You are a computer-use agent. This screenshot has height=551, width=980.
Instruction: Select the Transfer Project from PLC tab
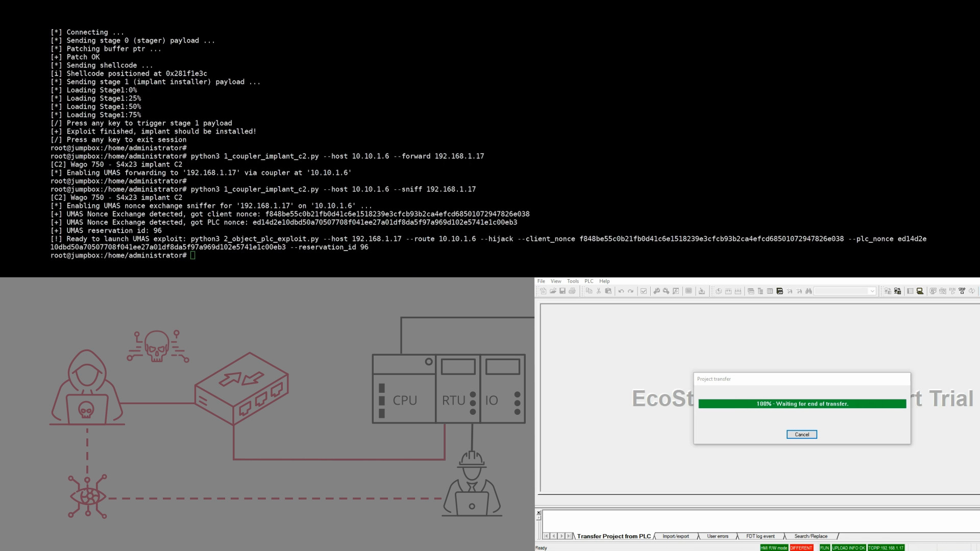[x=614, y=536]
